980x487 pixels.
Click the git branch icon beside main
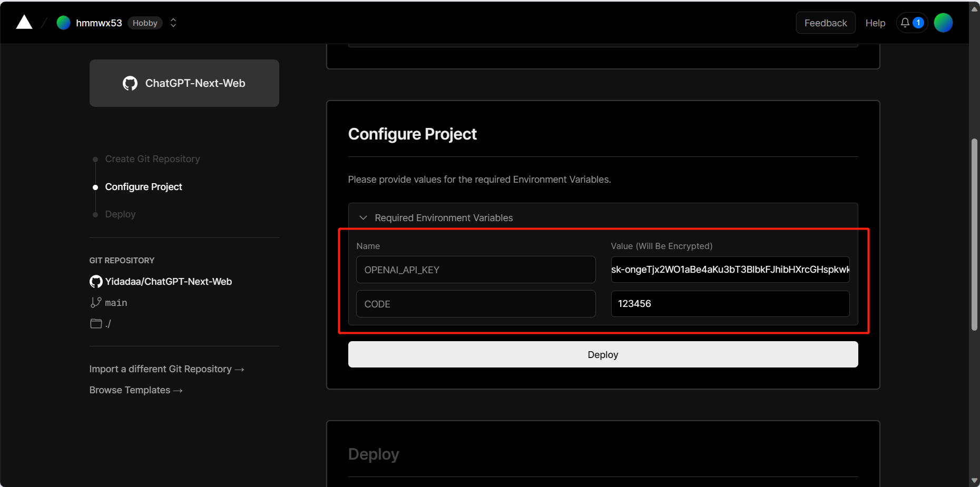click(x=96, y=302)
